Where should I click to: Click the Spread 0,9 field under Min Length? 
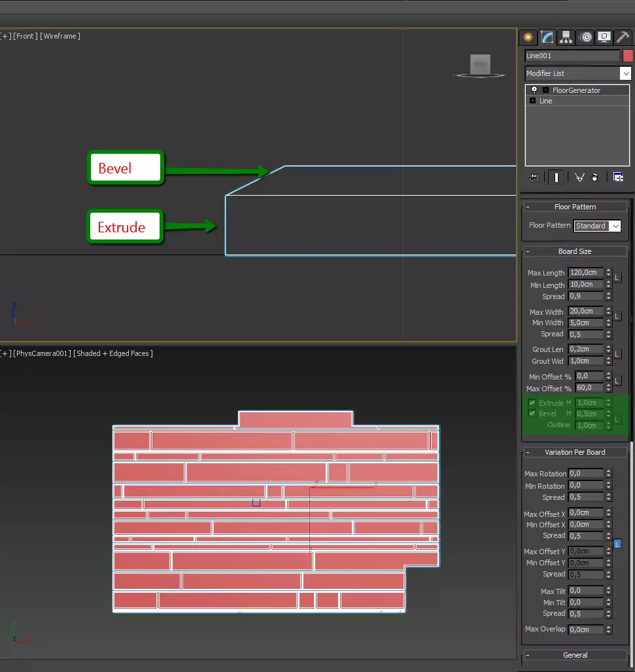tap(586, 296)
